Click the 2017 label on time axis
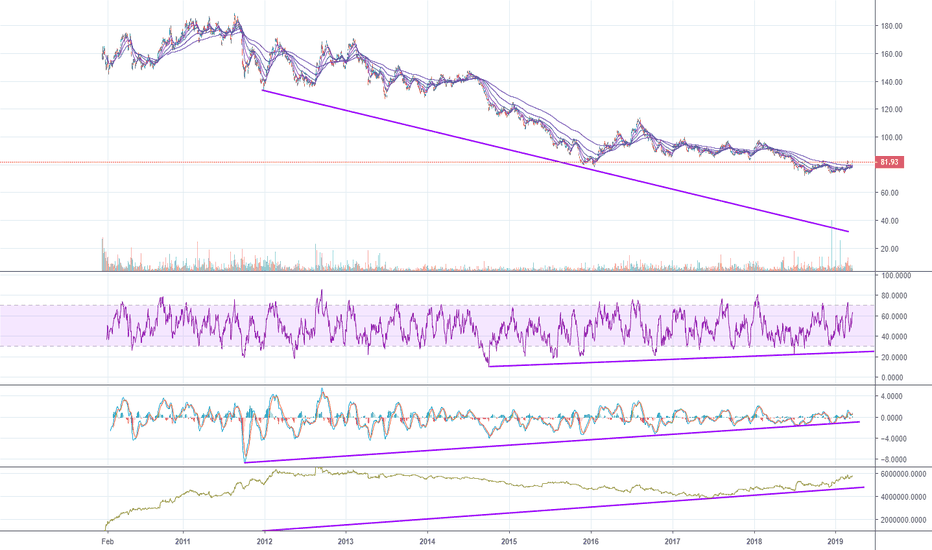This screenshot has width=932, height=550. tap(672, 542)
